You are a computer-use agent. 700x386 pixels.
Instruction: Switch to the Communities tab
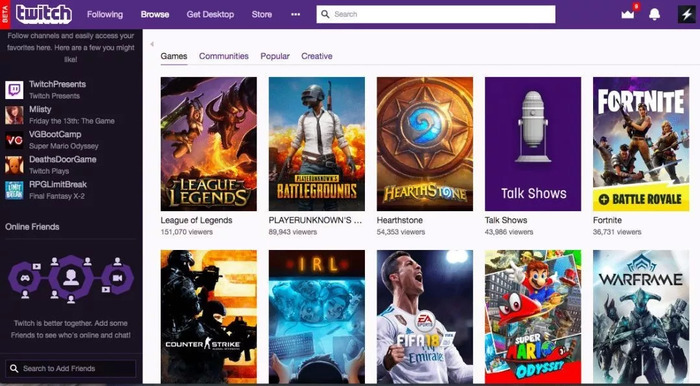[224, 56]
